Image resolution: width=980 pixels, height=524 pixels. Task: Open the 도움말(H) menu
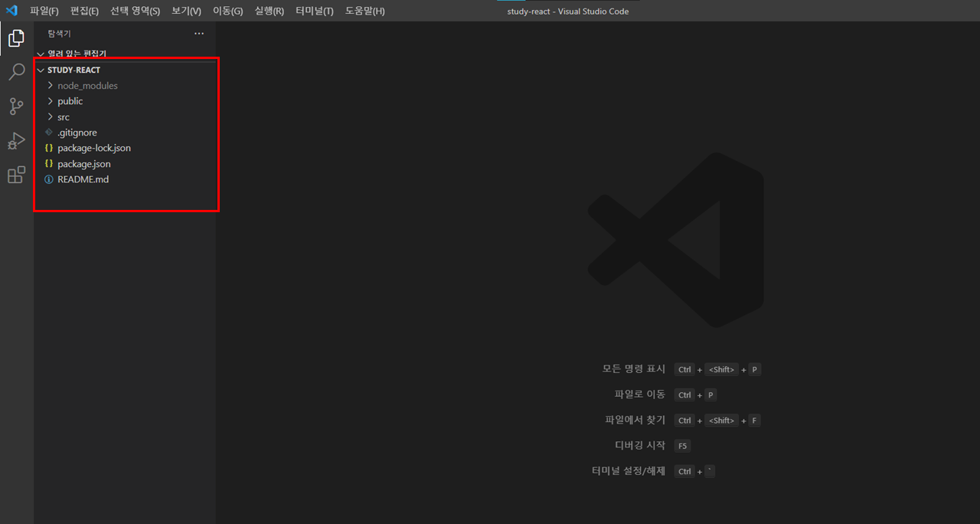click(x=365, y=11)
